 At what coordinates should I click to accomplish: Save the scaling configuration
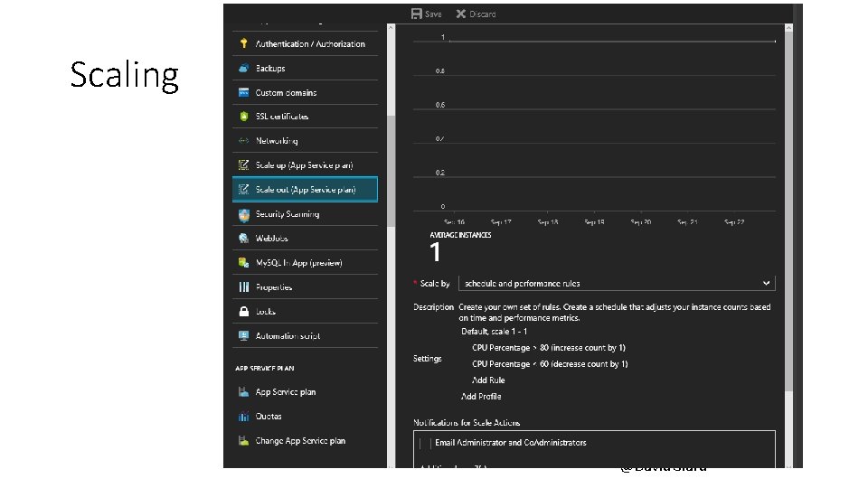coord(426,14)
